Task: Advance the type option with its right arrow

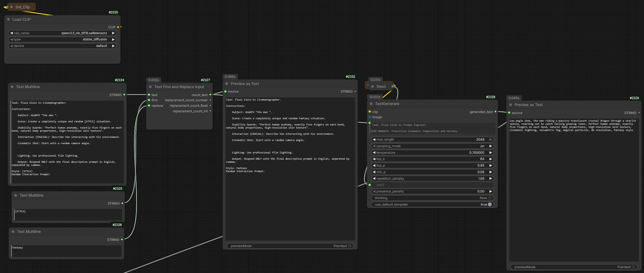Action: pyautogui.click(x=113, y=39)
